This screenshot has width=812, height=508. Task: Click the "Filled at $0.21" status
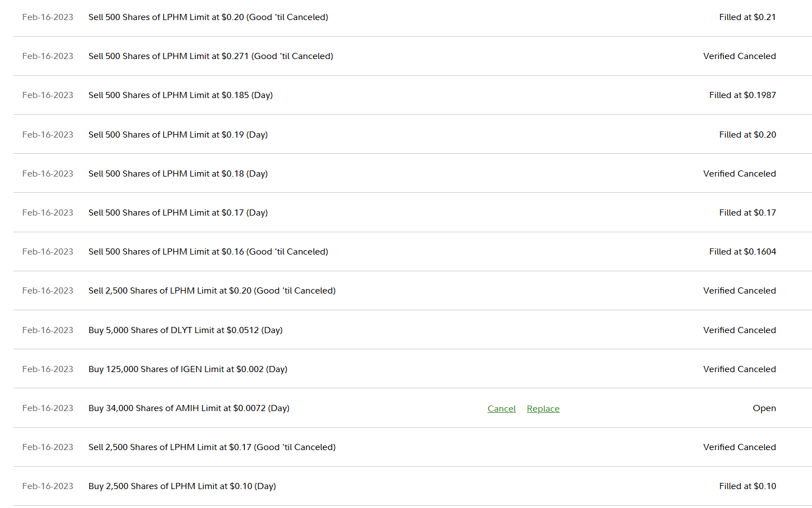[x=747, y=17]
